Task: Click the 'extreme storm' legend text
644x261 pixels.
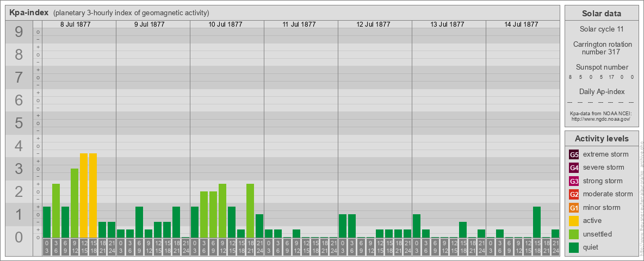Action: coord(605,155)
